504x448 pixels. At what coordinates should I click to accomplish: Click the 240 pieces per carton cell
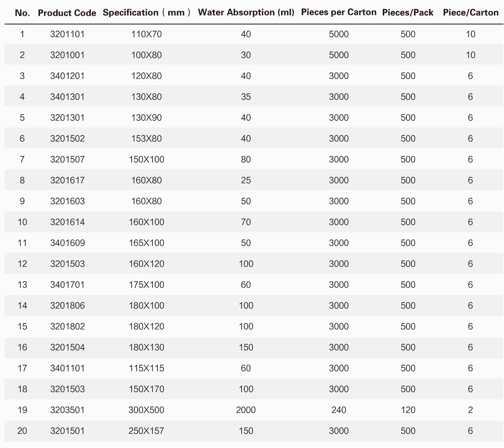(339, 410)
